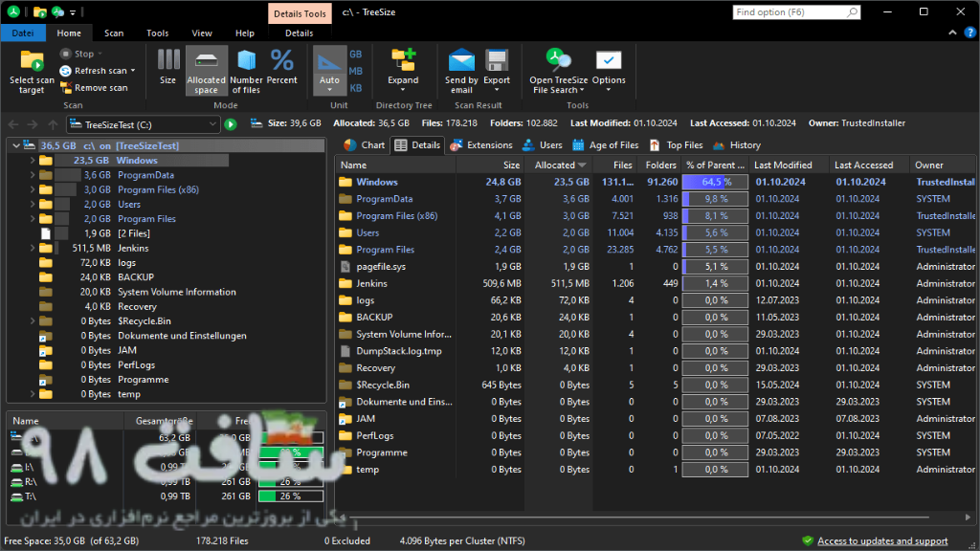Open the History tab

[x=737, y=145]
